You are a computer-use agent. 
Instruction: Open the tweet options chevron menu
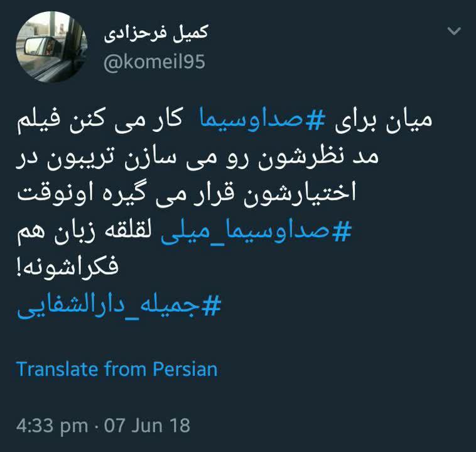[x=454, y=31]
